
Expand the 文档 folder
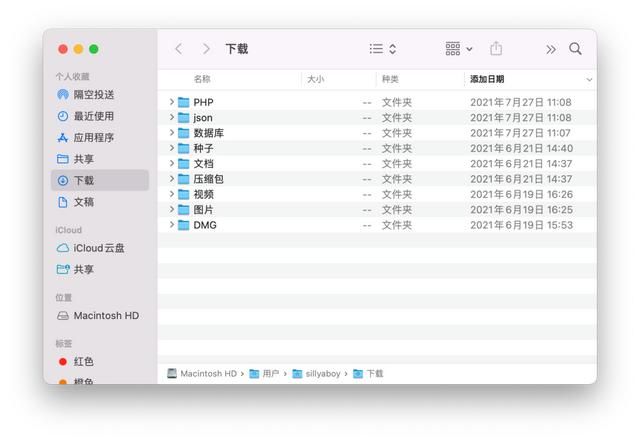tap(172, 163)
